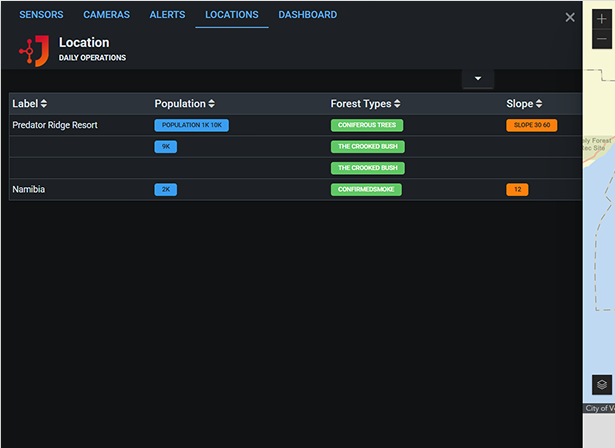Select the Dashboard tab
Screen dimensions: 615x448
307,15
